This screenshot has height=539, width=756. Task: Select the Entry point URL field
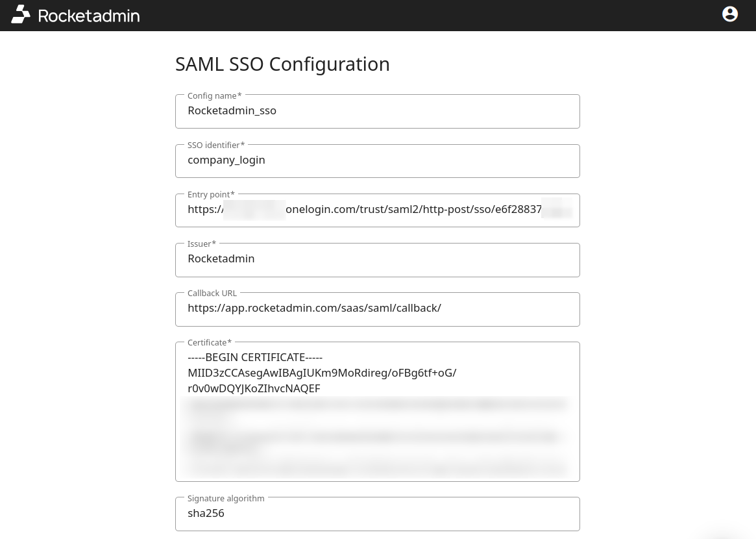pyautogui.click(x=377, y=210)
